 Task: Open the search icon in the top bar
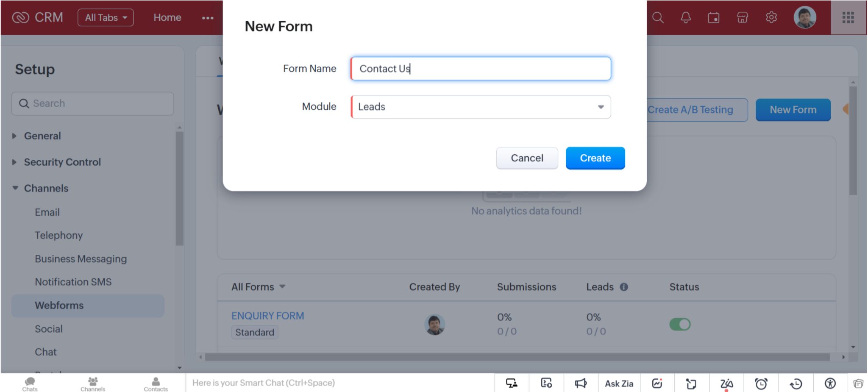coord(657,18)
